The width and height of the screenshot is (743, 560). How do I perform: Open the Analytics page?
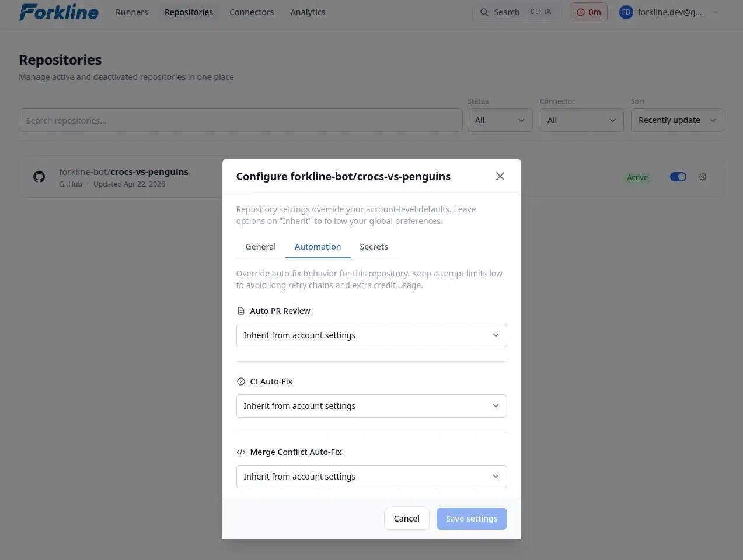click(308, 12)
